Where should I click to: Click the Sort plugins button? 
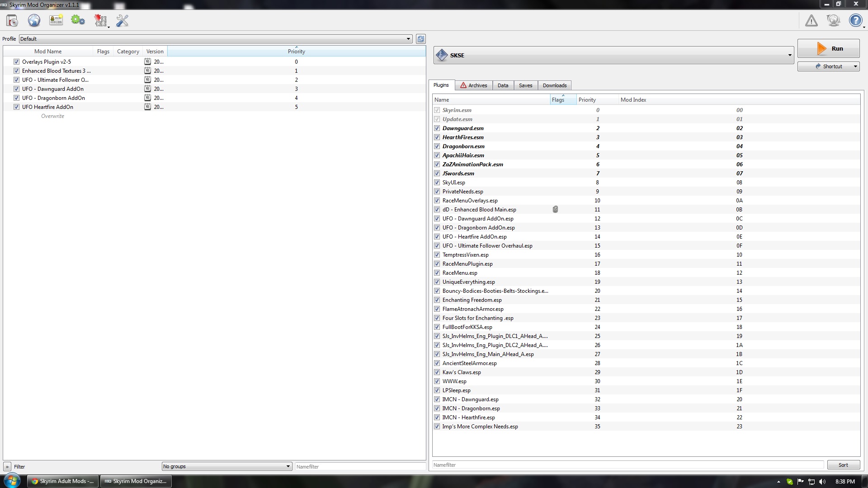click(843, 465)
